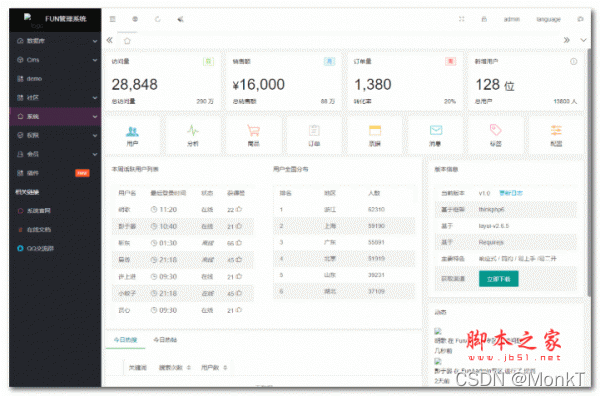
Task: Click the thinkphp6 framework value
Action: pos(491,209)
